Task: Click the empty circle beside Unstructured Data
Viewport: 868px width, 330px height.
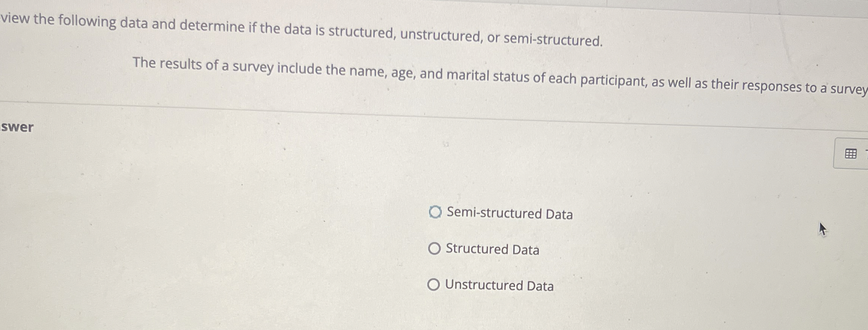Action: (x=434, y=284)
